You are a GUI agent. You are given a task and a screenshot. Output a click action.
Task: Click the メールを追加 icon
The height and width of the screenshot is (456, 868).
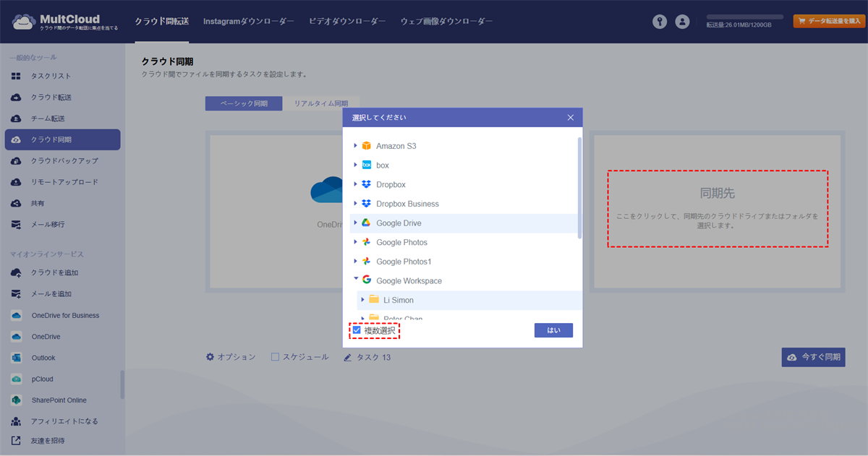pyautogui.click(x=16, y=294)
